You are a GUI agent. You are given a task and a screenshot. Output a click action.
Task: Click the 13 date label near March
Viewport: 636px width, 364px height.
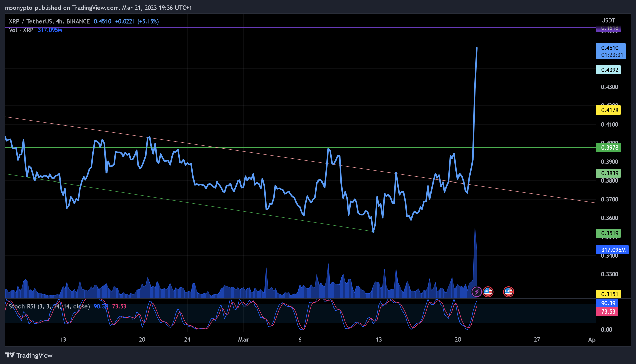379,340
